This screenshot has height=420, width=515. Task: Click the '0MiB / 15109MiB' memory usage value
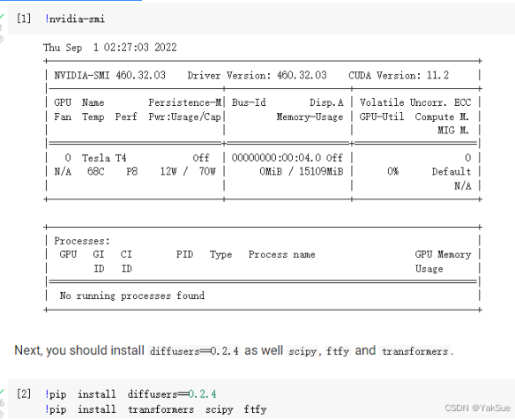(x=302, y=171)
